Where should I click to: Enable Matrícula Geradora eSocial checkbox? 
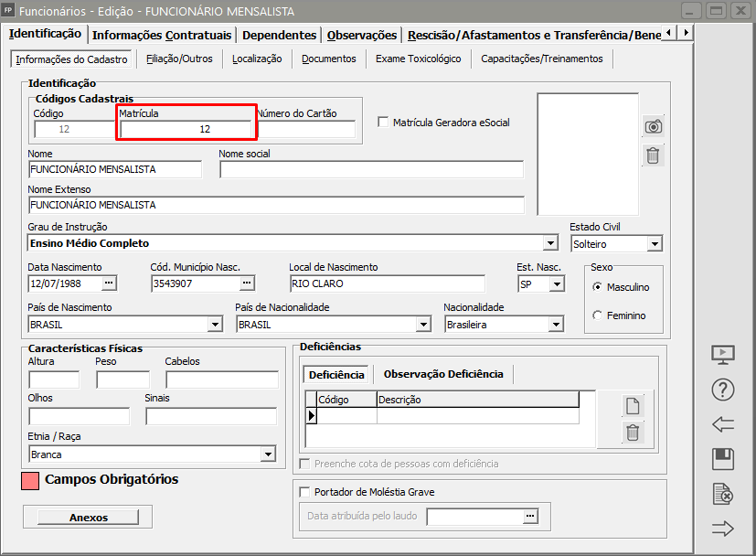[384, 123]
